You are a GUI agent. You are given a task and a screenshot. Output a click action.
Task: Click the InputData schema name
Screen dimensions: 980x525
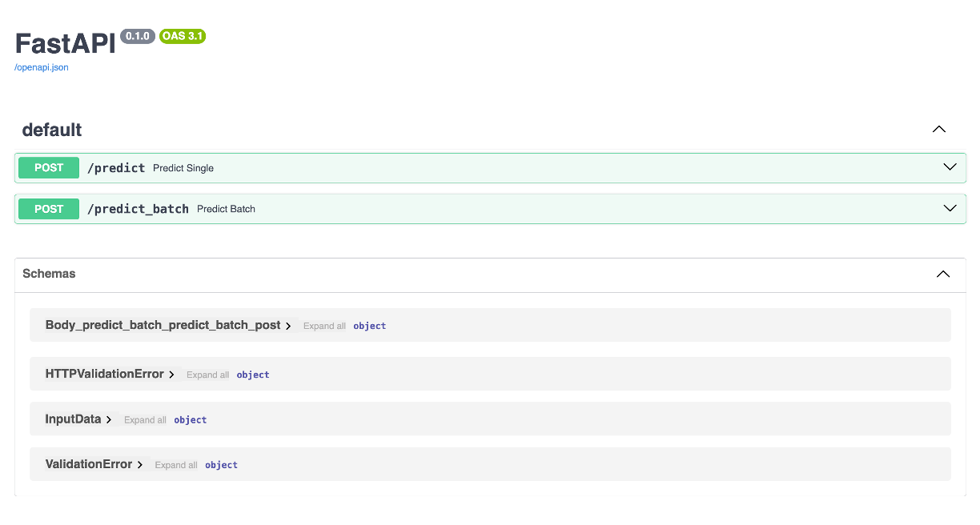73,419
